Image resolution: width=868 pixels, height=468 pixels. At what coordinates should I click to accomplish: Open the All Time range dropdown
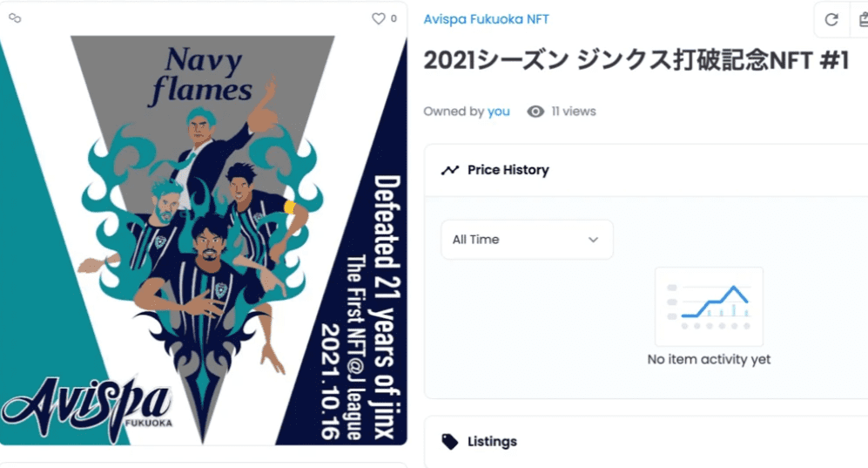pyautogui.click(x=527, y=240)
